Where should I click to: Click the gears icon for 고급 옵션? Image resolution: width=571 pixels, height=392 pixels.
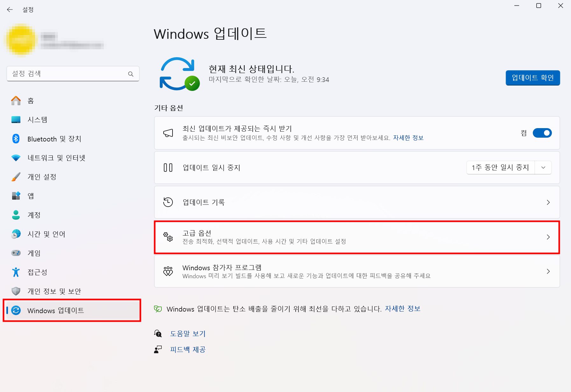(168, 237)
